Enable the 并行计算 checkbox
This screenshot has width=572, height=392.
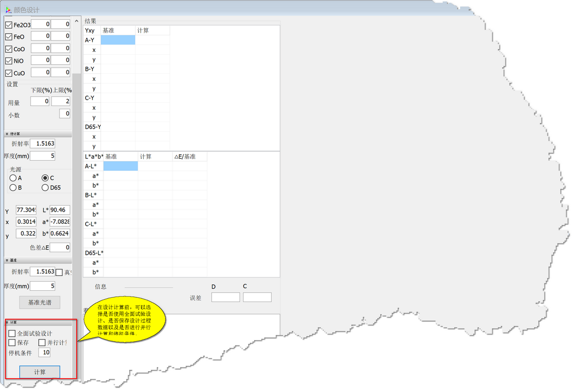point(42,343)
